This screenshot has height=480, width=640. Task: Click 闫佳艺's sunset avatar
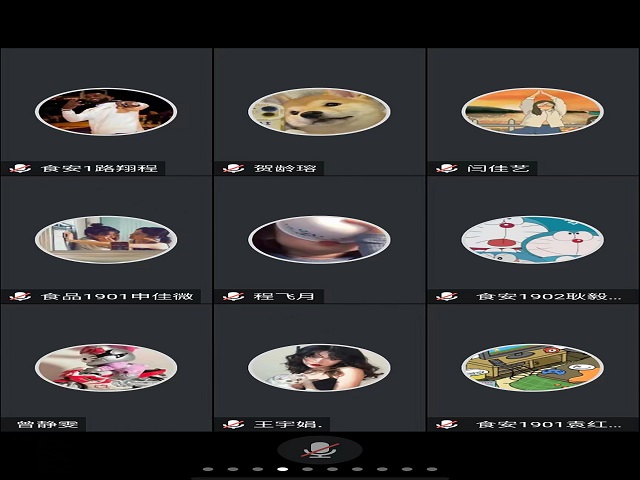click(532, 113)
